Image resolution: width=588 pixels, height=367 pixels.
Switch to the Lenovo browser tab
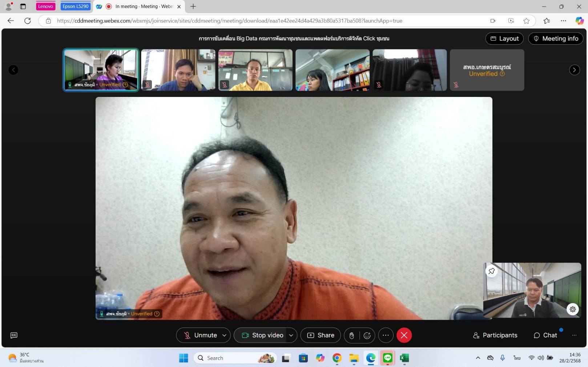click(45, 7)
